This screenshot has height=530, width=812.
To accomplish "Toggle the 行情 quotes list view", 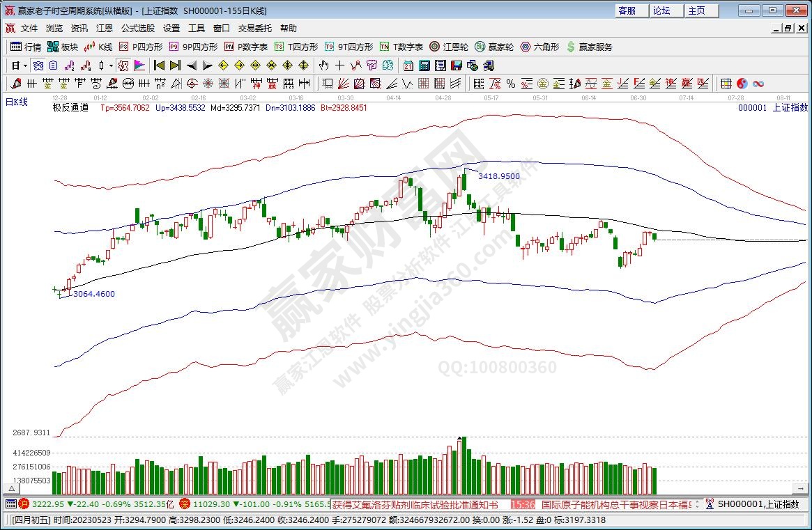I will point(26,47).
